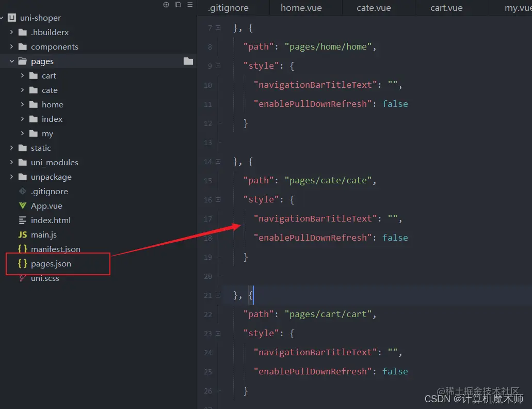This screenshot has width=532, height=409.
Task: Click the JS icon beside main.js
Action: tap(23, 234)
